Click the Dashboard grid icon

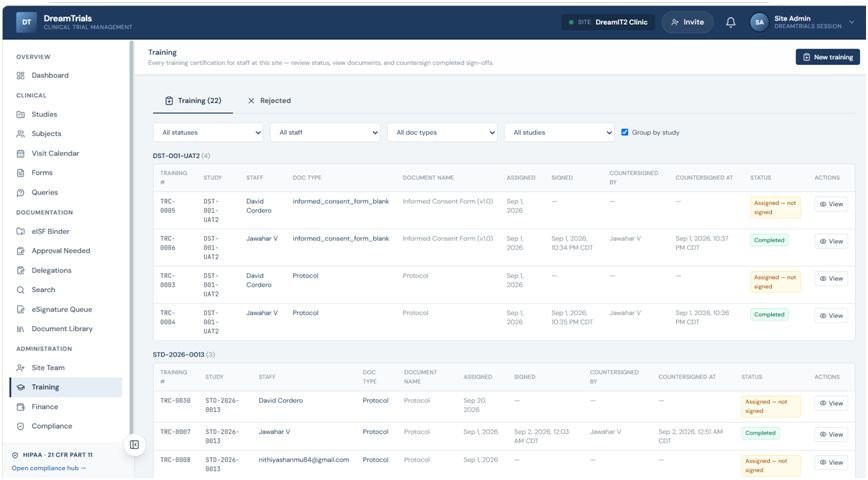coord(20,75)
